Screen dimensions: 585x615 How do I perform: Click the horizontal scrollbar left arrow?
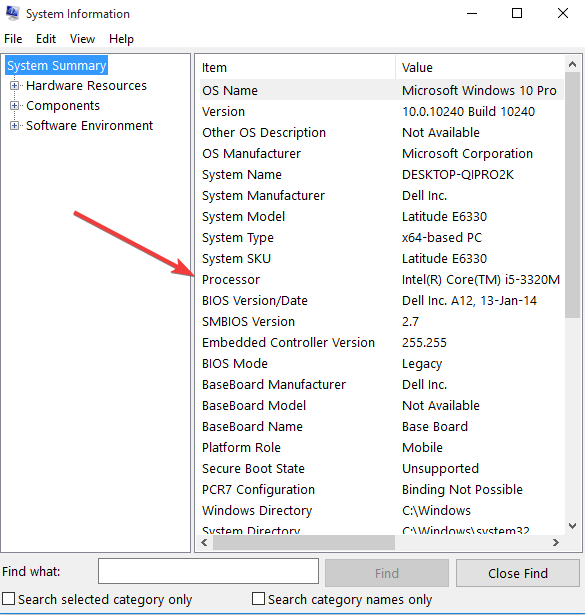204,542
